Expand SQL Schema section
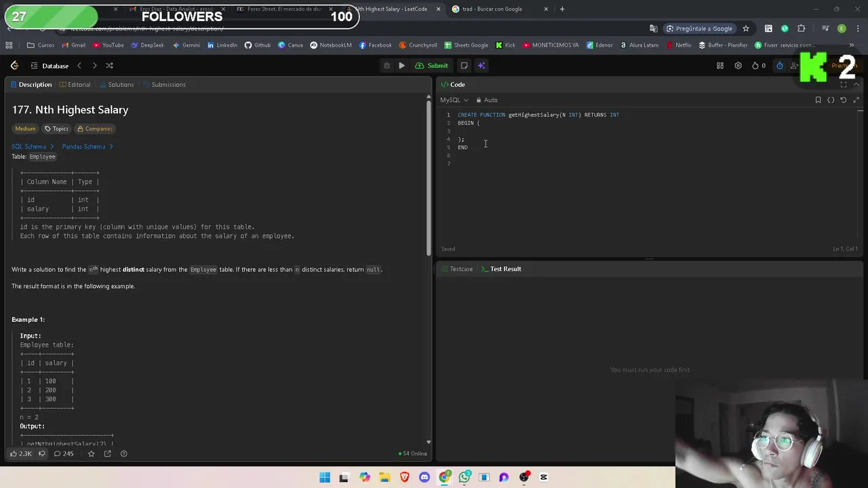The image size is (868, 488). [32, 146]
